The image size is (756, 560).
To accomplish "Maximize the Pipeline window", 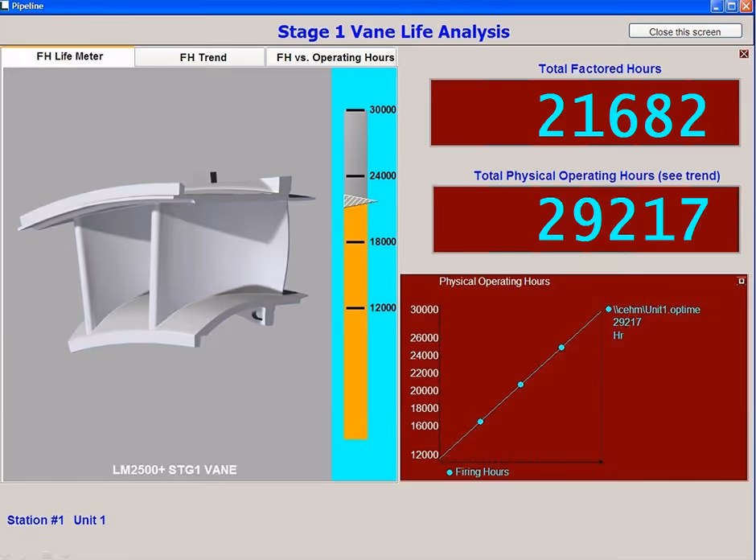I will [731, 6].
